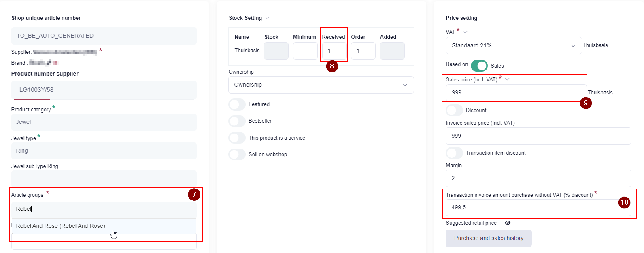Click the chevron beside Sales price (Incl. VAT)

(507, 79)
